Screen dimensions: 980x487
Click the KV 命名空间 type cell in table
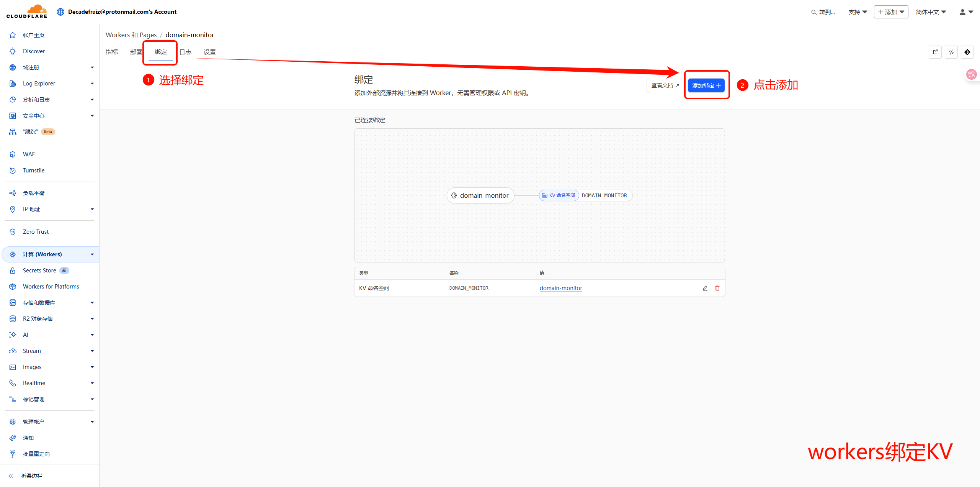(374, 288)
